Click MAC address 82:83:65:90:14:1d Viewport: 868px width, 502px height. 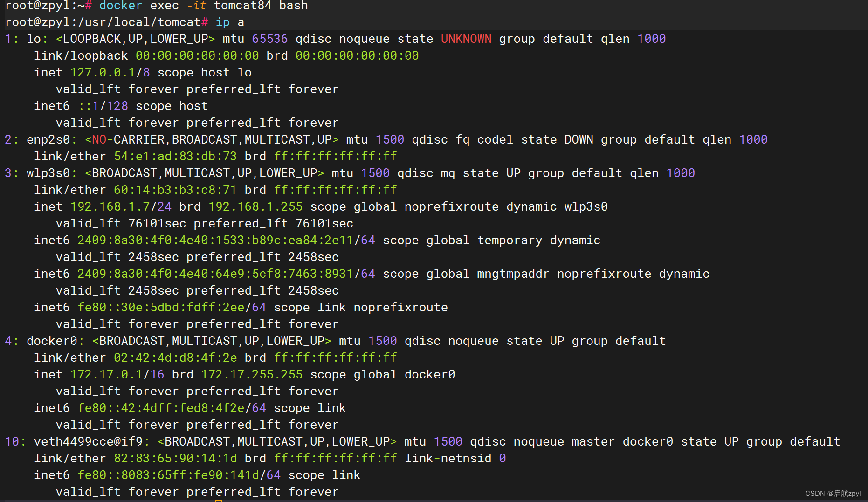point(175,458)
